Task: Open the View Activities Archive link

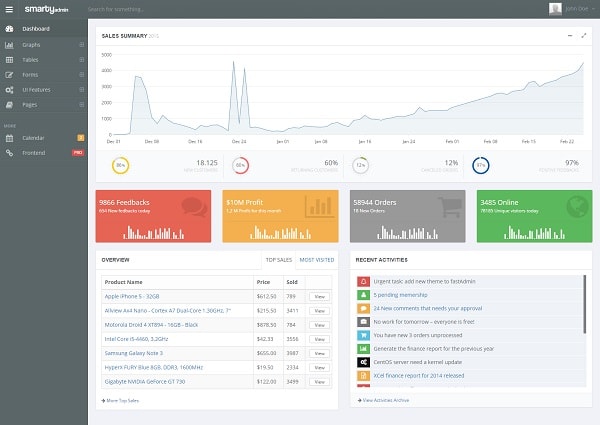Action: [x=384, y=400]
